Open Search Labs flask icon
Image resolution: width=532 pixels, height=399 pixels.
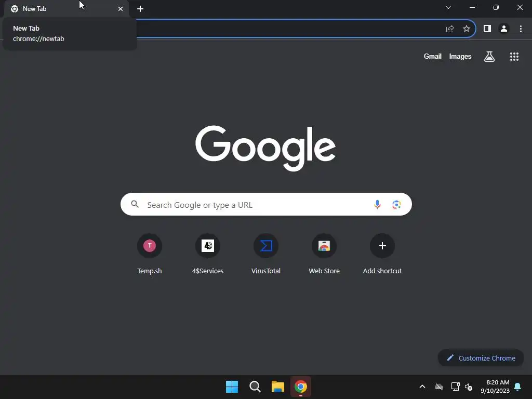click(x=489, y=56)
